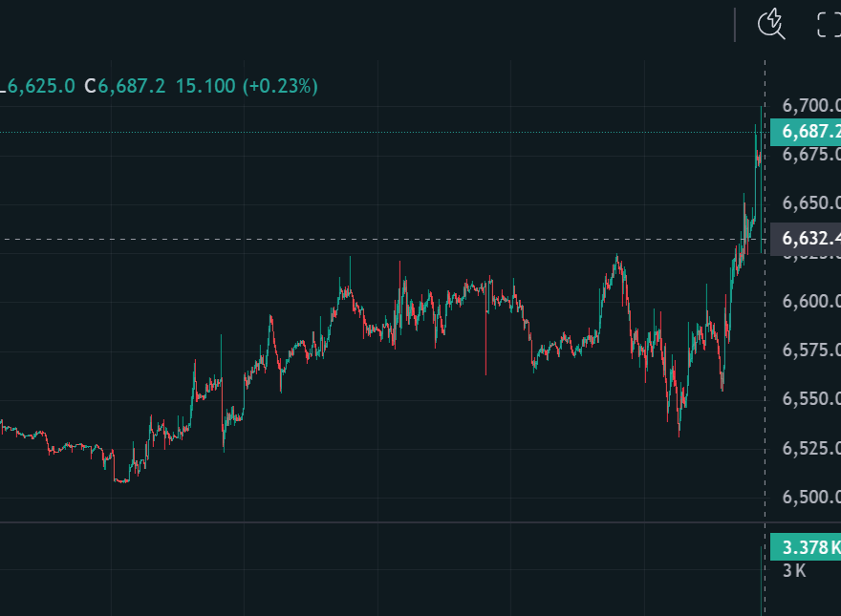Select the crosshair price label 6,632.4
841x616 pixels.
[x=806, y=239]
